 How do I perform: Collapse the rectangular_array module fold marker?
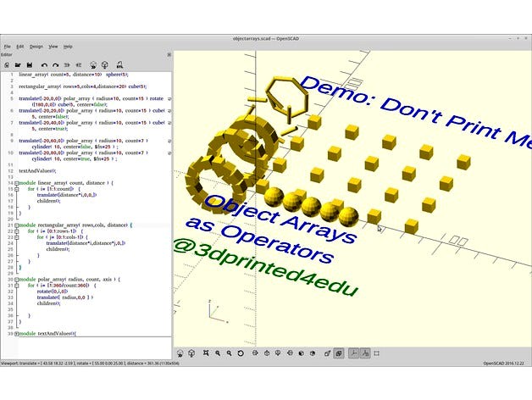(16, 225)
